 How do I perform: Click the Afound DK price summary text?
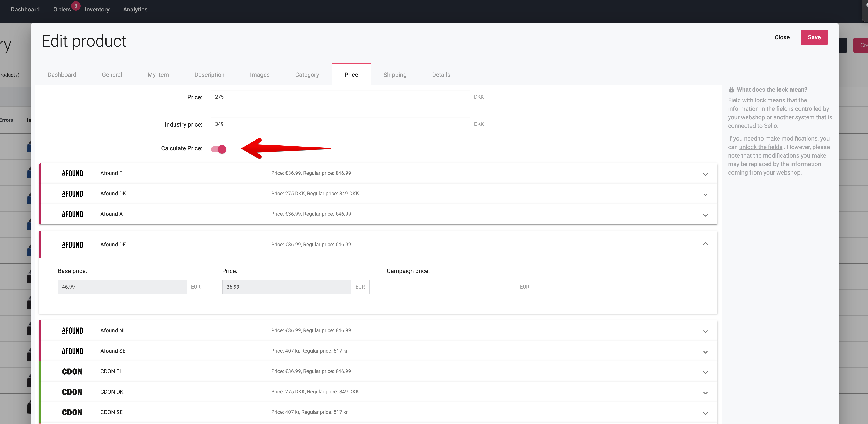[x=315, y=194]
